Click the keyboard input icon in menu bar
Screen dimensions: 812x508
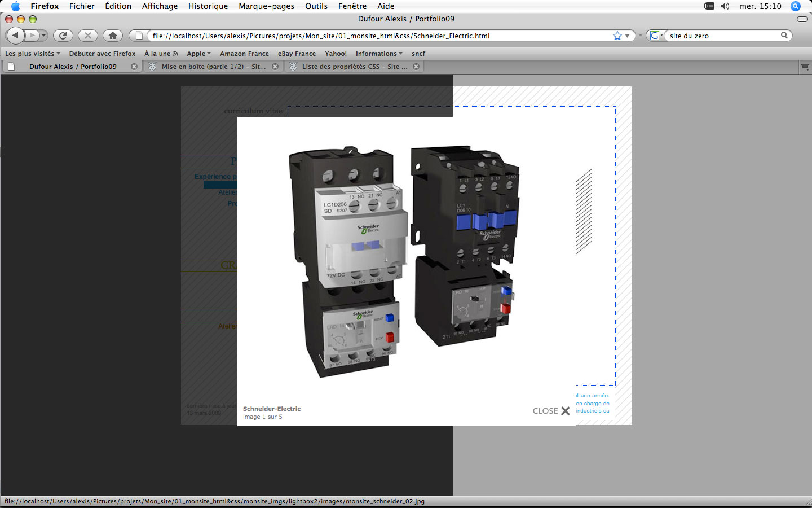click(709, 6)
